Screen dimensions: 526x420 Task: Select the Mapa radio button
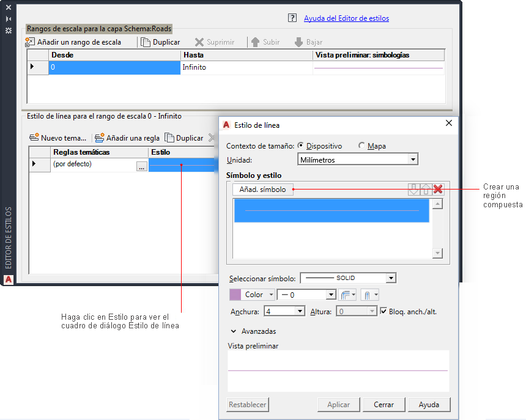361,146
